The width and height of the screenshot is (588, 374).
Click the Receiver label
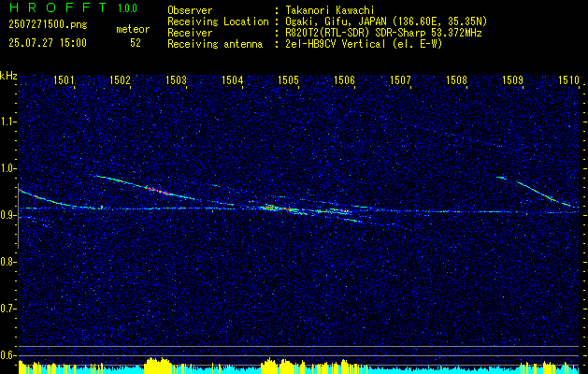point(190,33)
